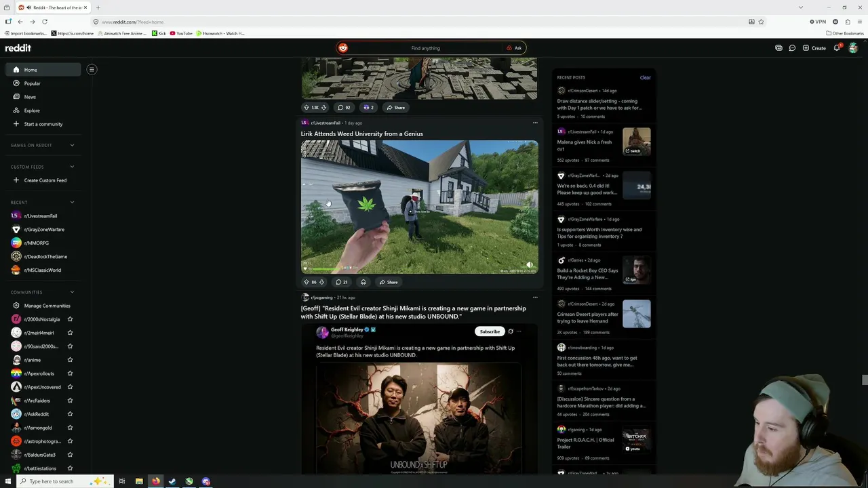Favorite r/2000sNostalgia with the star
This screenshot has height=488, width=868.
70,319
